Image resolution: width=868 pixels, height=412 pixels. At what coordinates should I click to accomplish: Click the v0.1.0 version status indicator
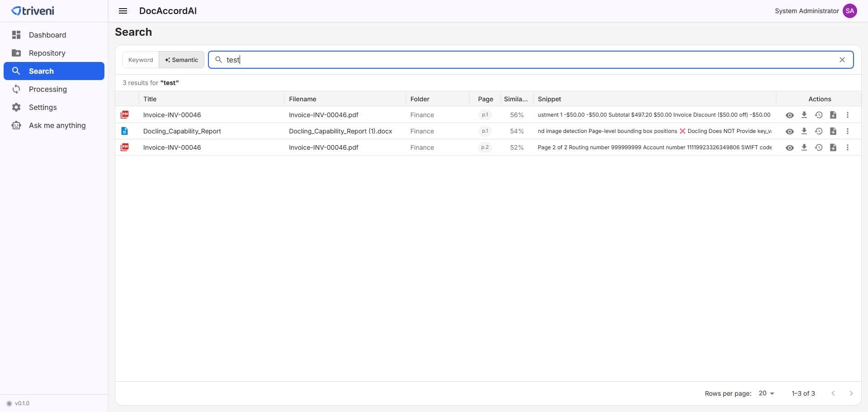click(18, 403)
